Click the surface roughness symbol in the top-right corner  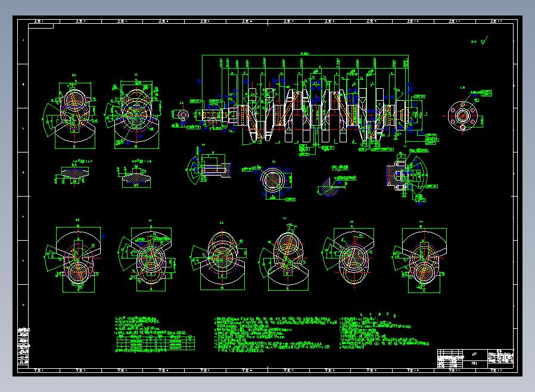[480, 41]
